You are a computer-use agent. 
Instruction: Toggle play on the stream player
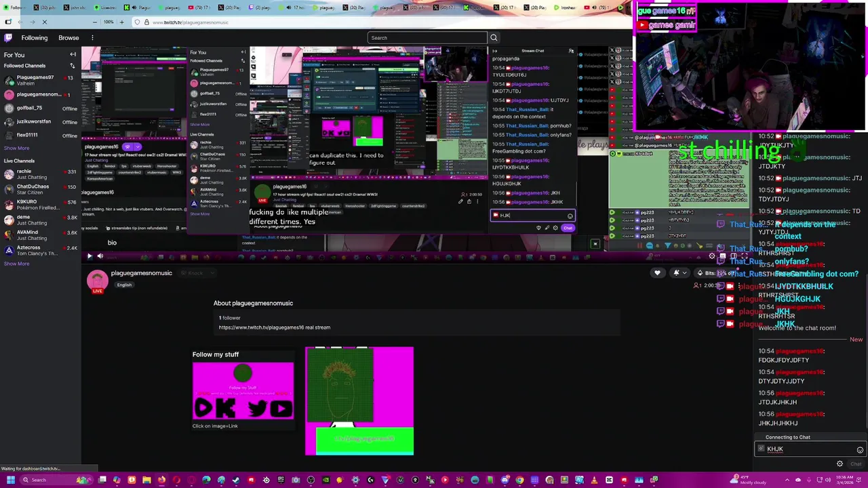89,256
